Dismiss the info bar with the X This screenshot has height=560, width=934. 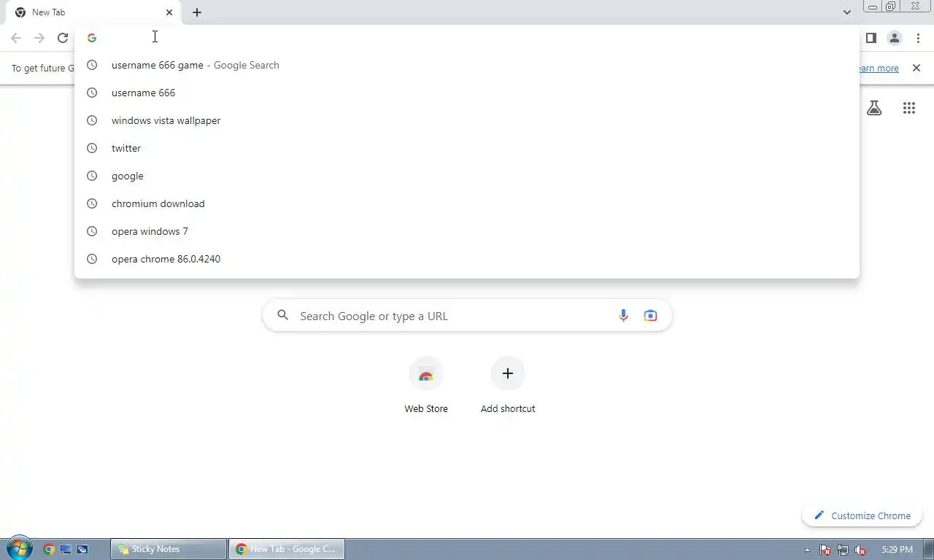point(916,68)
